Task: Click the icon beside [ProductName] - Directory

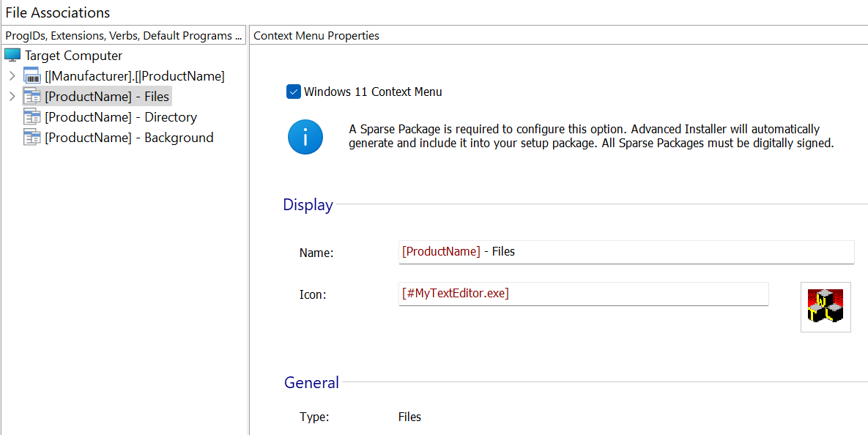Action: point(33,116)
